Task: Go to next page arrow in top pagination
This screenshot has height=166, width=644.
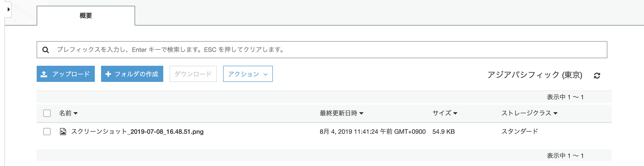Action: 589,97
